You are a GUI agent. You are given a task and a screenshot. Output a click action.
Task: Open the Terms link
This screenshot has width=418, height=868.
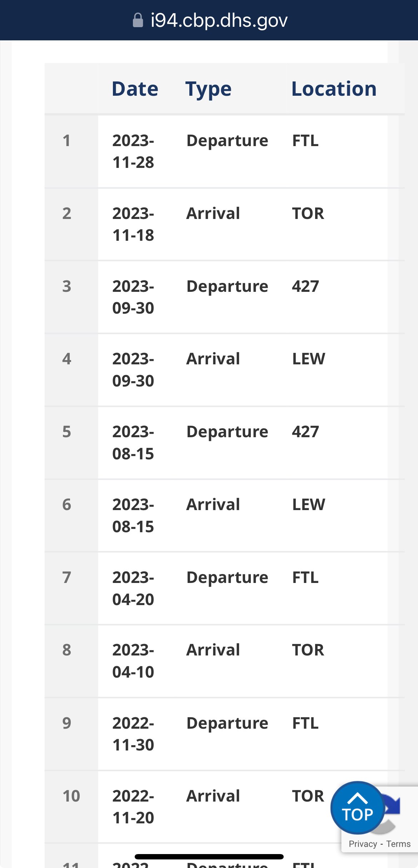tap(398, 844)
